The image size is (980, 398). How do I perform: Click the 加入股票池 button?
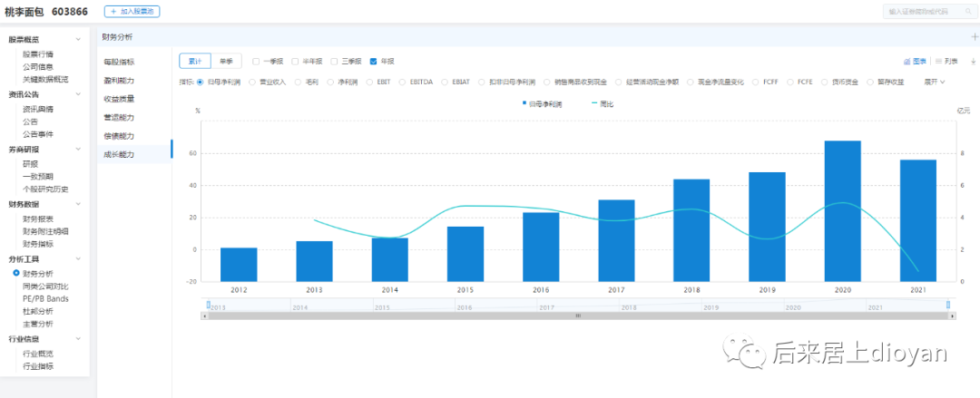pyautogui.click(x=132, y=12)
